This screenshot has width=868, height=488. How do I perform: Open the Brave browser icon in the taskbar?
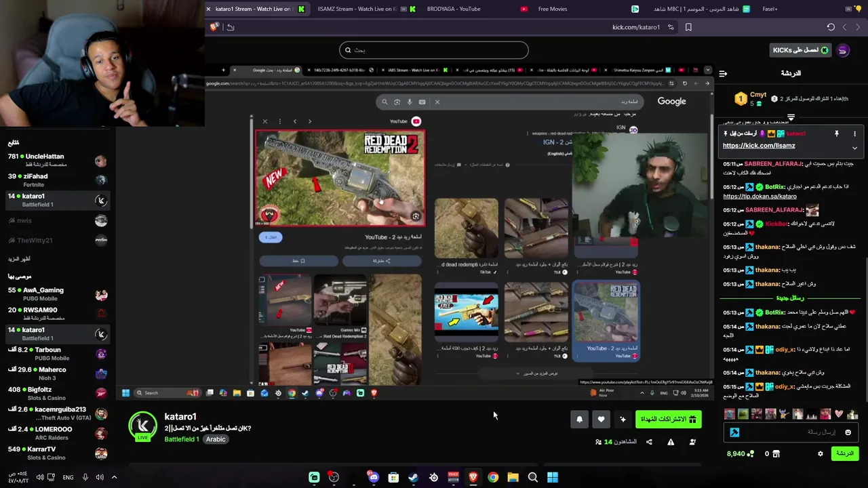(x=473, y=477)
